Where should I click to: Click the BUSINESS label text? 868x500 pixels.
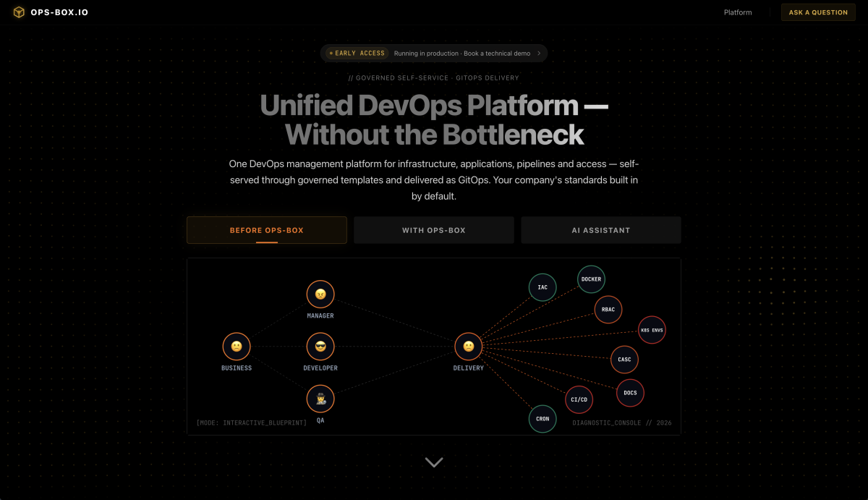[237, 368]
